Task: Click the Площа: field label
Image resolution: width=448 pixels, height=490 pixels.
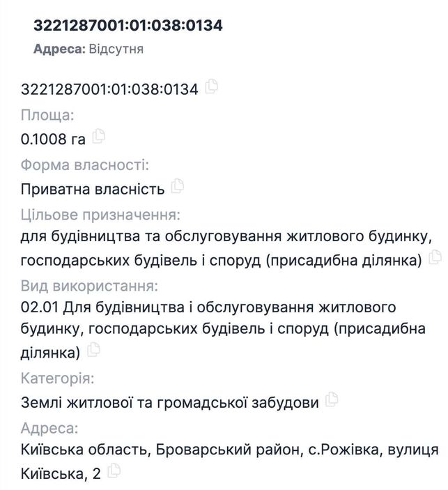Action: 47,115
